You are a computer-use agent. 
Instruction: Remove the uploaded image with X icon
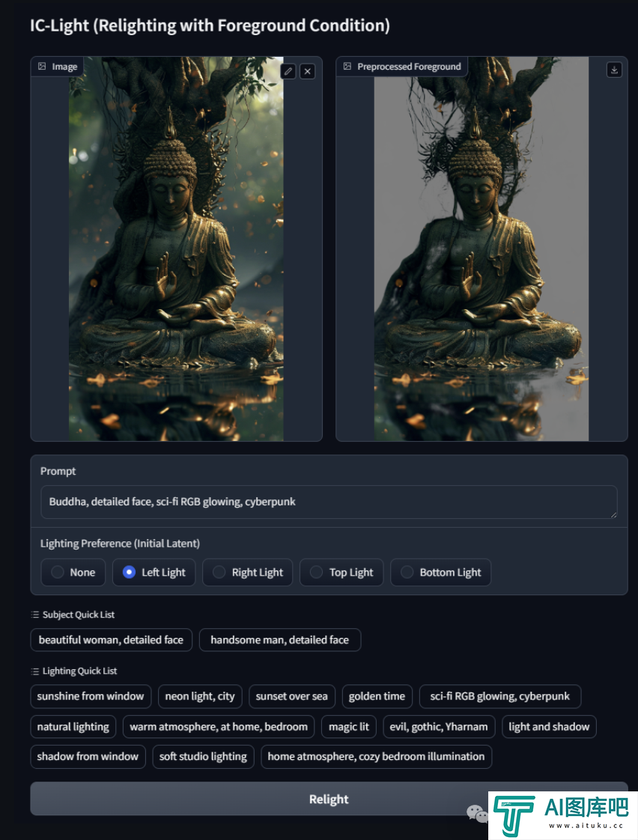click(308, 71)
